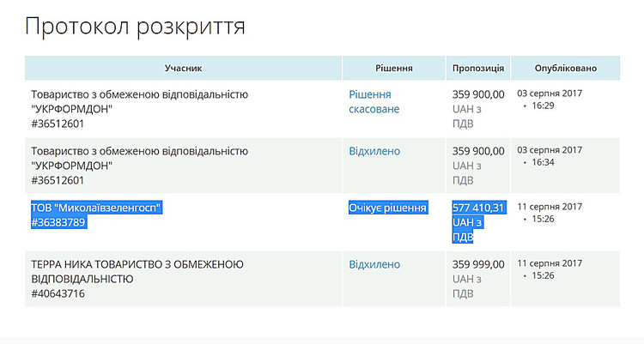Screen dimensions: 644x344
Task: Select participant ТОВ "Миколаївзеленгосп" name
Action: coord(96,208)
